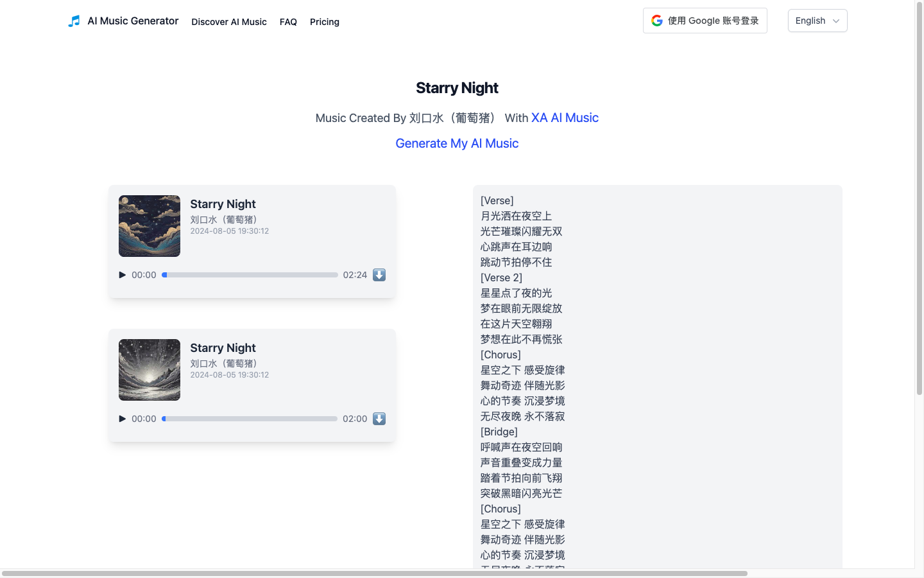Play the first Starry Night track
The width and height of the screenshot is (924, 578).
pyautogui.click(x=123, y=275)
